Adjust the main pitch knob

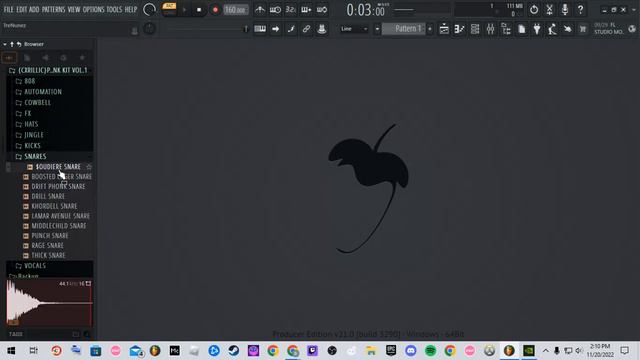click(149, 29)
